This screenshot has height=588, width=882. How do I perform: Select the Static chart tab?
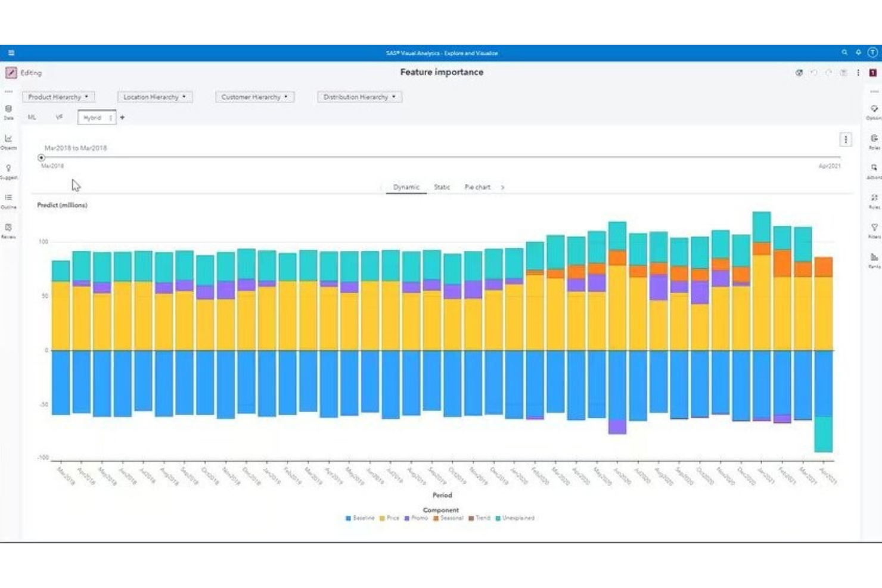(442, 187)
